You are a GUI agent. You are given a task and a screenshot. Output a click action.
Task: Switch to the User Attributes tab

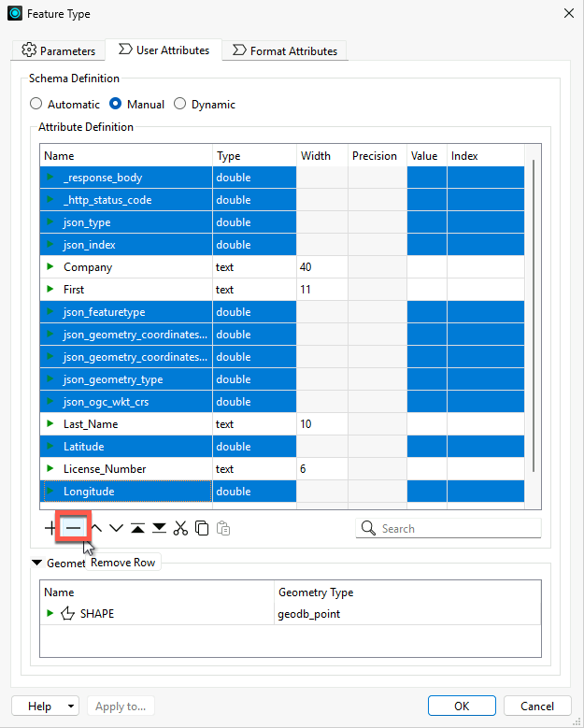[x=164, y=50]
